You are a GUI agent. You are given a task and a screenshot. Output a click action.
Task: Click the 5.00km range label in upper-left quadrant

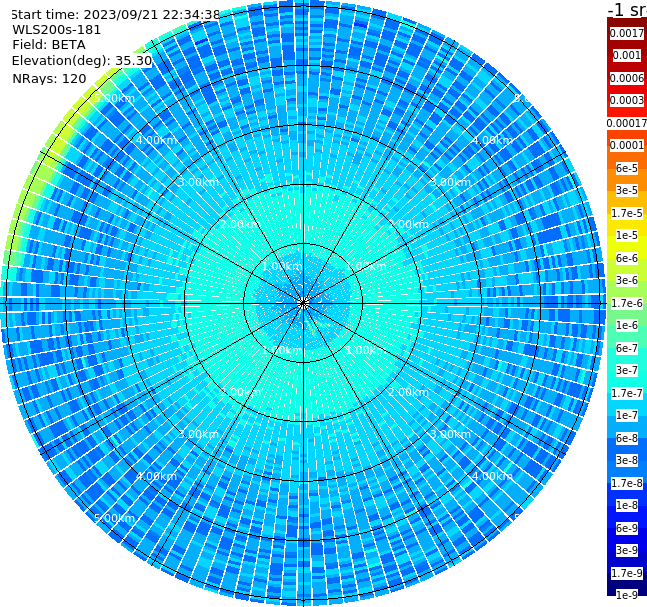[115, 98]
